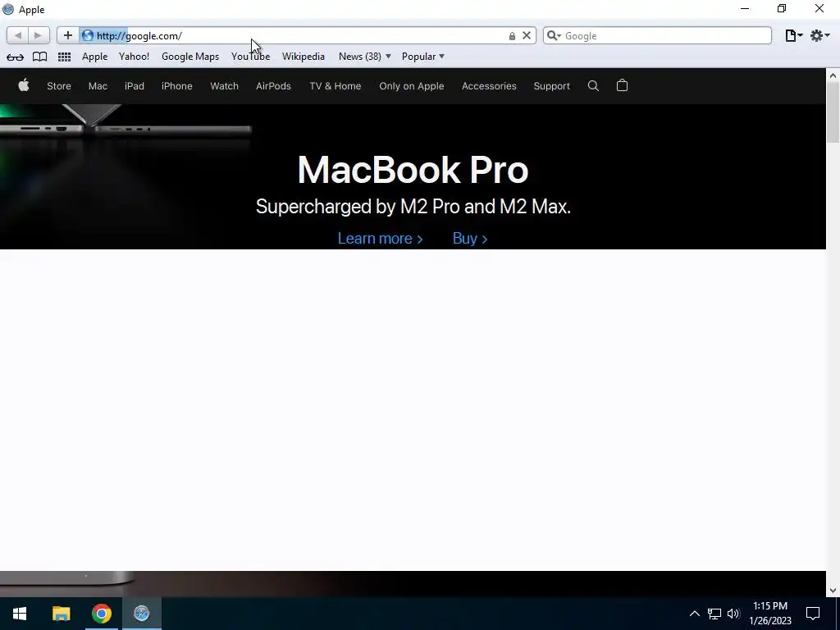Open the bookmarks book icon
The width and height of the screenshot is (840, 630).
(x=39, y=57)
